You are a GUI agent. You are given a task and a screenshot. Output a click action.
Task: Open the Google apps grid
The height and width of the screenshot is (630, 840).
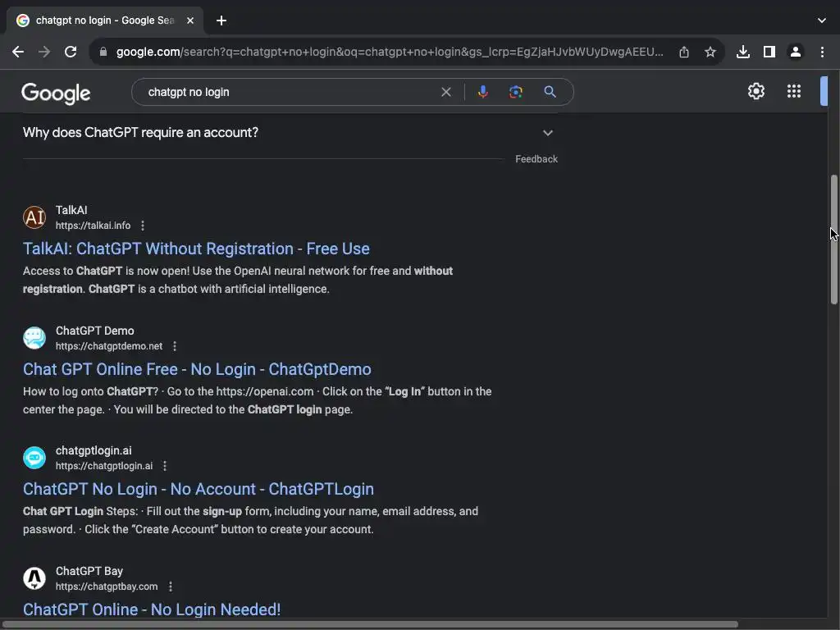tap(794, 91)
